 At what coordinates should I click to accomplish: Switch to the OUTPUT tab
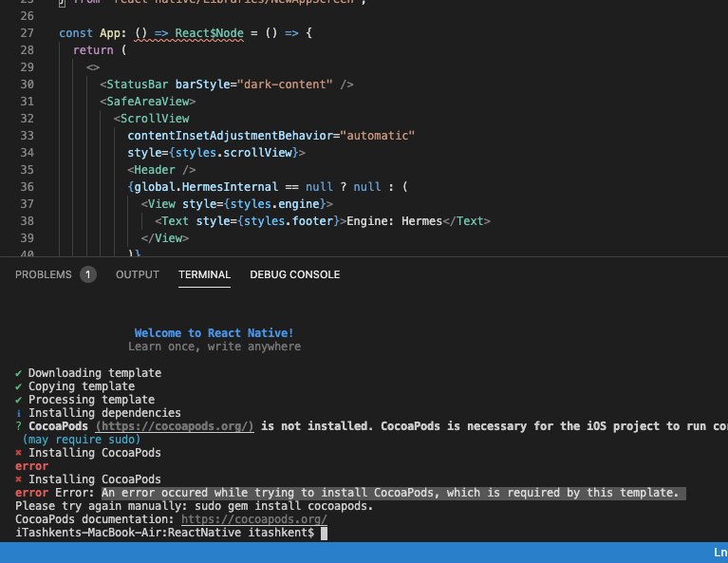tap(138, 274)
